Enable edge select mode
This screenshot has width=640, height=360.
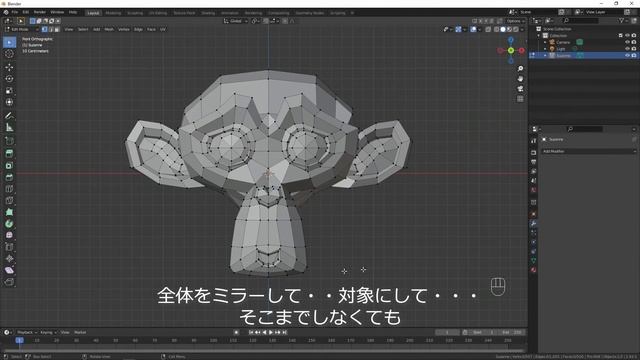click(x=51, y=29)
